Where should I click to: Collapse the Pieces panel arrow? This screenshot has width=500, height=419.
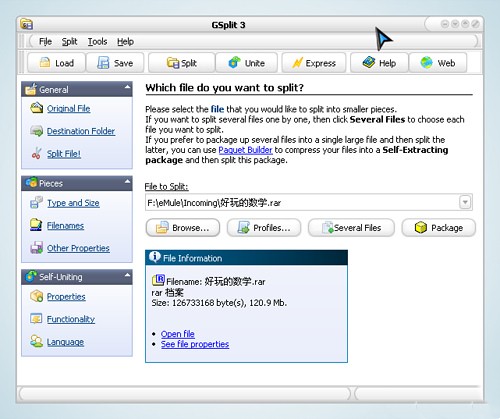(127, 182)
